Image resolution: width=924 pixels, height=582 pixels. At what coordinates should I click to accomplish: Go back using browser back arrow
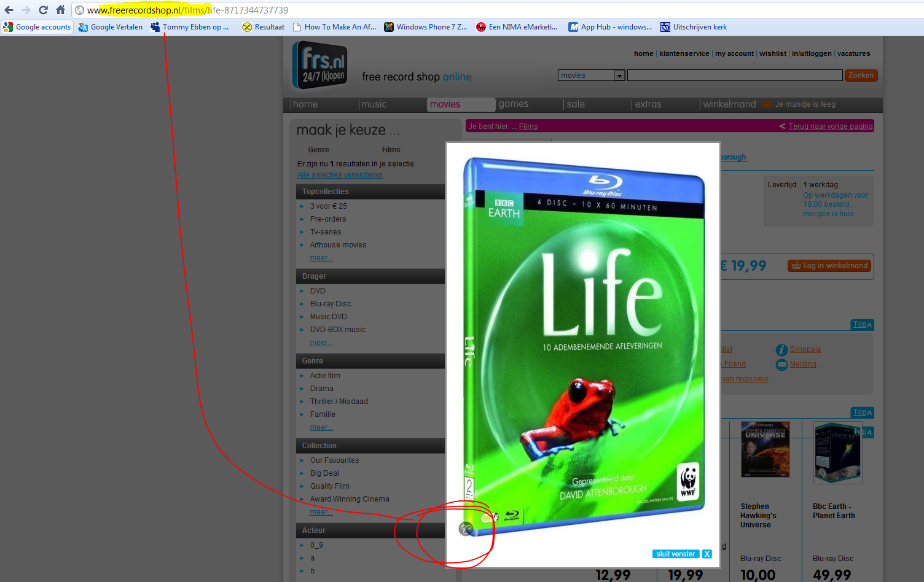point(9,10)
